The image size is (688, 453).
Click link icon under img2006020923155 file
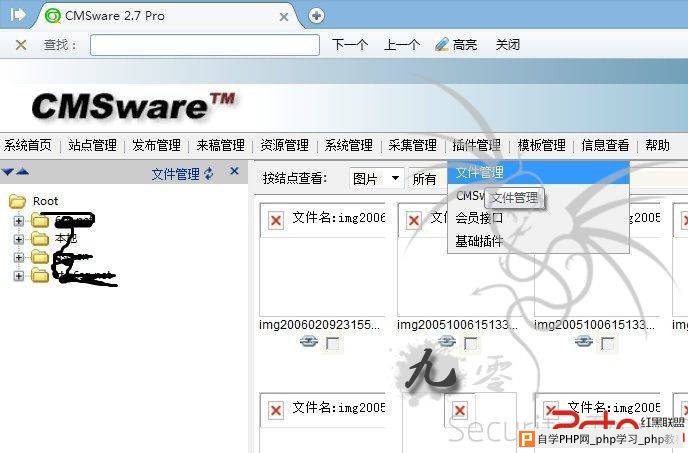(x=309, y=342)
